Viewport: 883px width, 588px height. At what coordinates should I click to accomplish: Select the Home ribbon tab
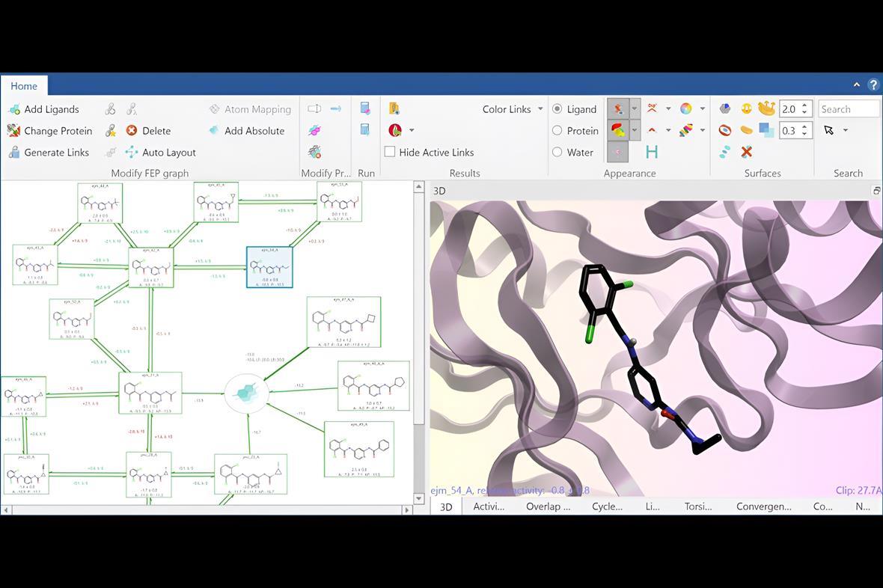pos(24,86)
